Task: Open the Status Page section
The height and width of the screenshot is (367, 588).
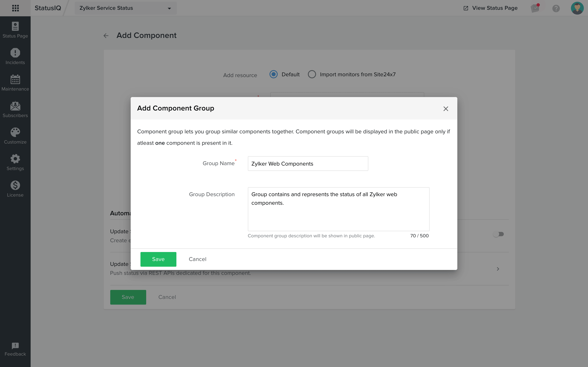Action: (x=15, y=30)
